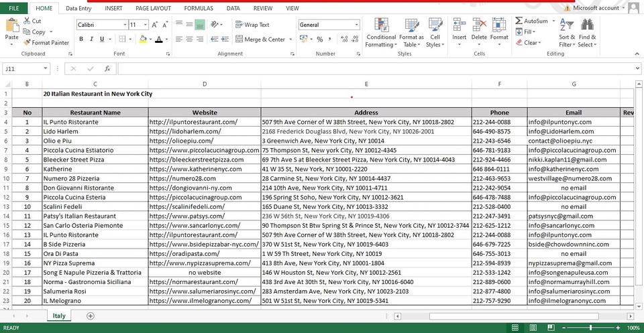Collapse the ribbon with the arrow
644x333 pixels.
click(637, 54)
